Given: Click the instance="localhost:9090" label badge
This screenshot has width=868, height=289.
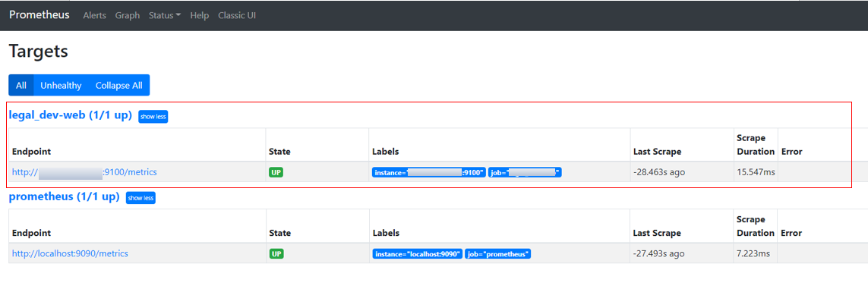Looking at the screenshot, I should (417, 253).
